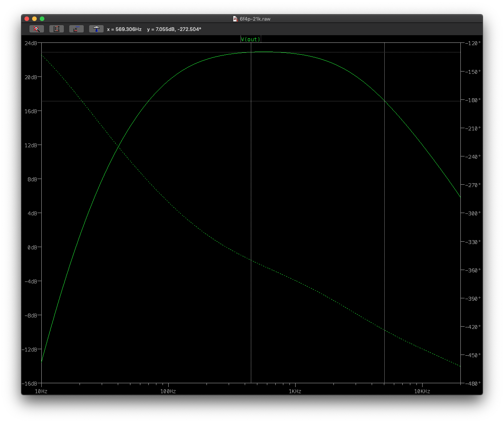The width and height of the screenshot is (504, 423).
Task: Click the autorange Y-axis toolbar icon
Action: click(57, 29)
